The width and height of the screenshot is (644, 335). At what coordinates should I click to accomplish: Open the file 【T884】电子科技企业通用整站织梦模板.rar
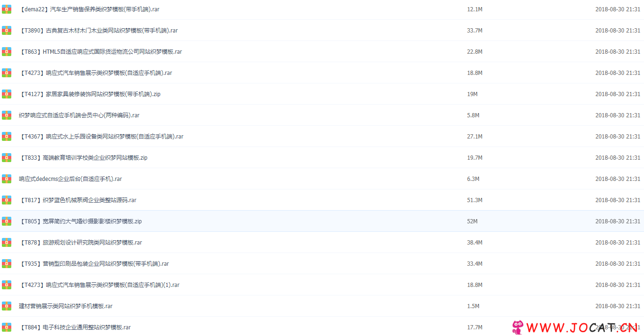pos(75,327)
